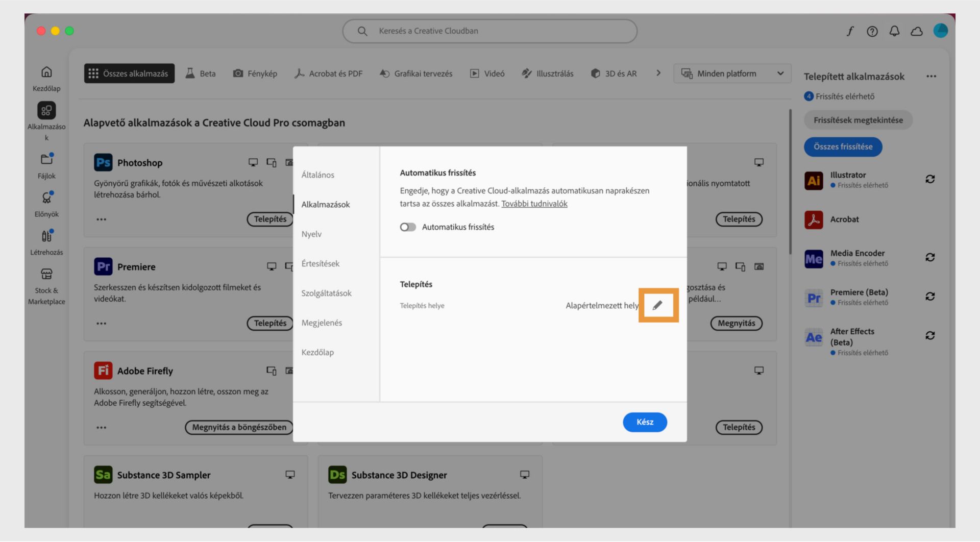This screenshot has width=980, height=542.
Task: Open the További tudnivalók link
Action: pyautogui.click(x=534, y=204)
